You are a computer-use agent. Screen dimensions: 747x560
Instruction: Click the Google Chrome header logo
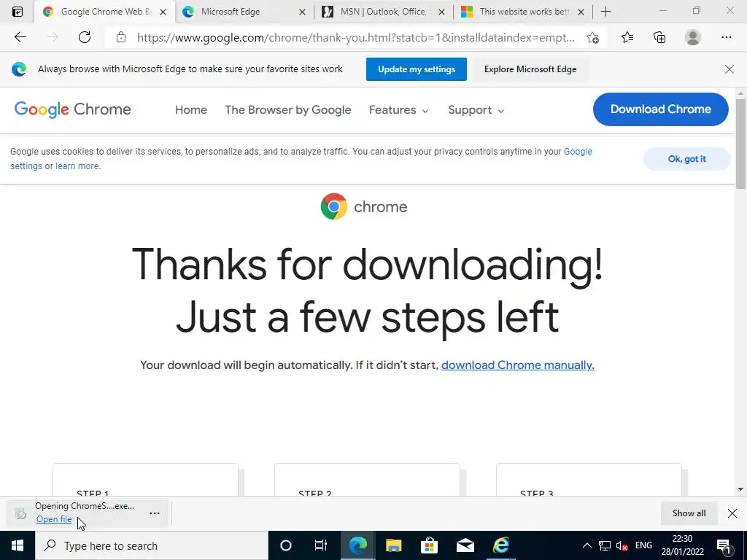pyautogui.click(x=72, y=109)
